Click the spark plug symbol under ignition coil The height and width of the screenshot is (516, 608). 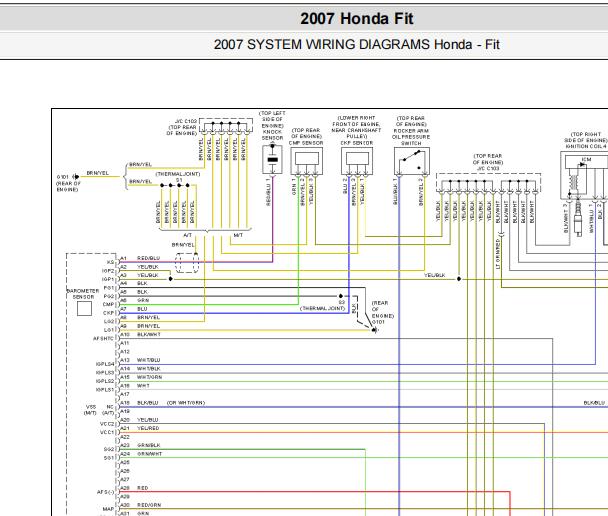[578, 219]
